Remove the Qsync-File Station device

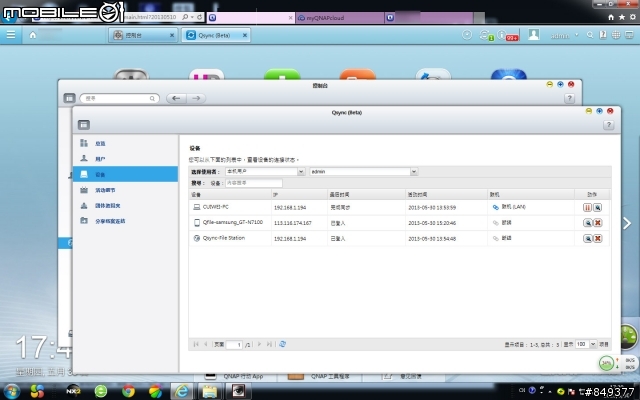tap(598, 238)
